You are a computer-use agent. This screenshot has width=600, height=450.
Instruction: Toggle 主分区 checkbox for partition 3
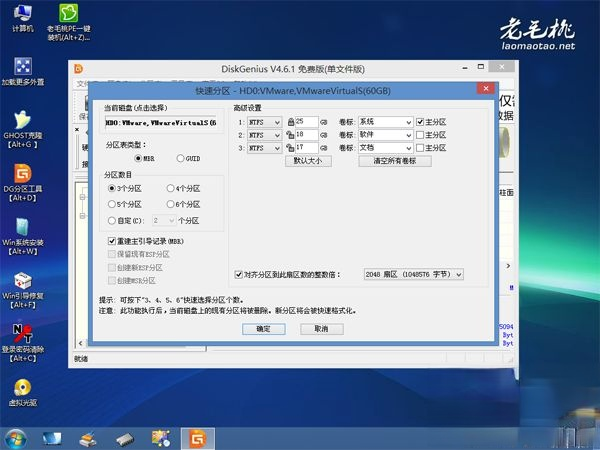click(x=420, y=148)
